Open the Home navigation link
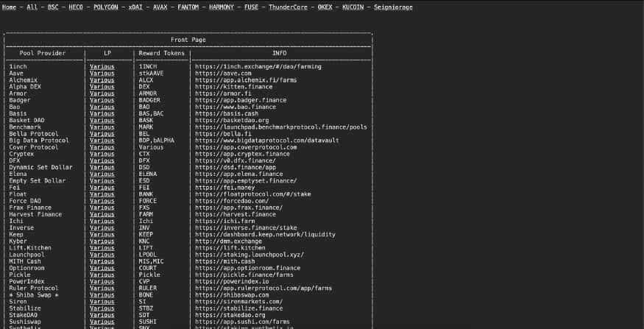This screenshot has width=644, height=329. 11,7
